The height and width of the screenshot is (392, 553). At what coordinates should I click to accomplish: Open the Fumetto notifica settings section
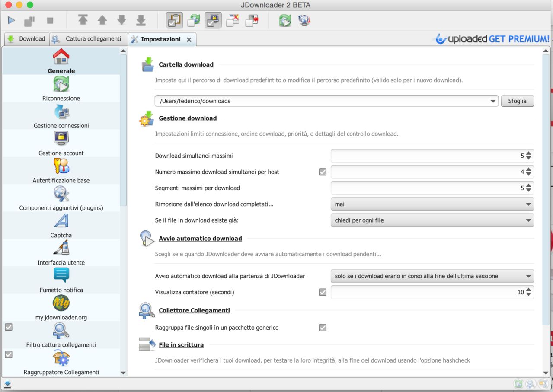61,280
